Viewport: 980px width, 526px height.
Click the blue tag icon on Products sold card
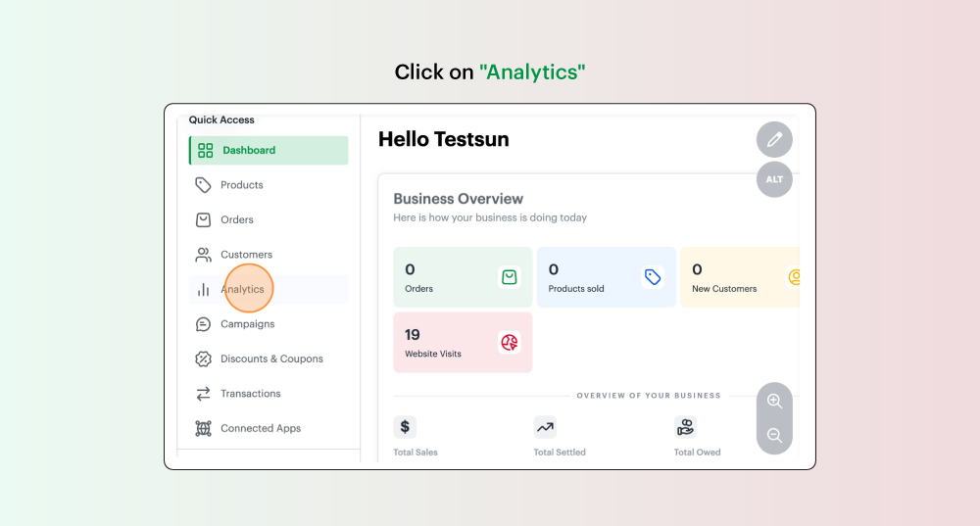click(x=653, y=277)
